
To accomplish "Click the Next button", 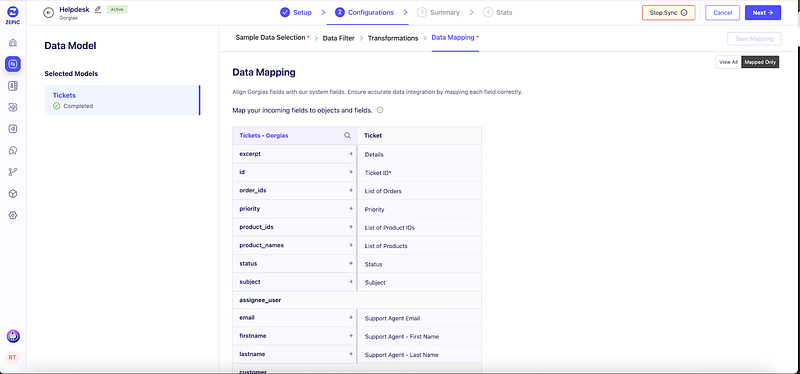I will (763, 13).
